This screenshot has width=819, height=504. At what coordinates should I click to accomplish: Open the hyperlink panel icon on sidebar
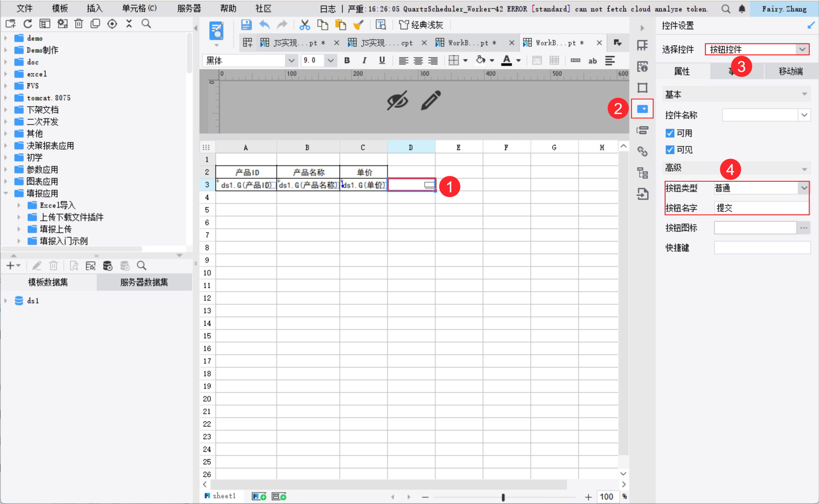642,152
